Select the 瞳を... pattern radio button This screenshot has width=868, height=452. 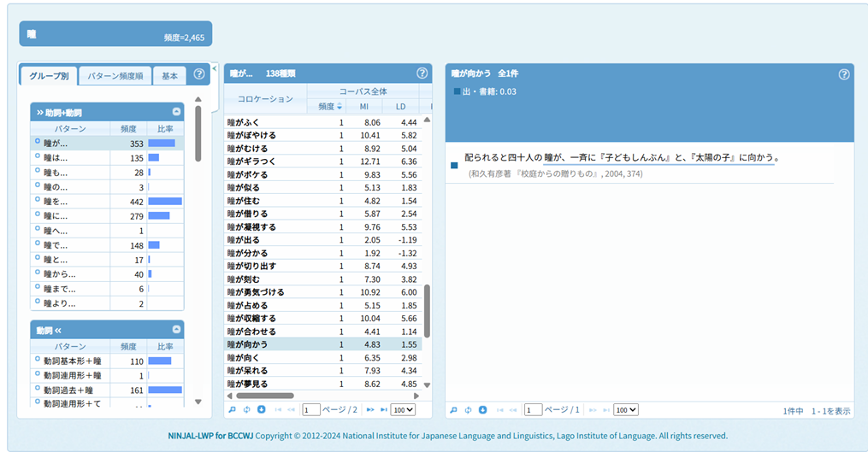click(38, 201)
